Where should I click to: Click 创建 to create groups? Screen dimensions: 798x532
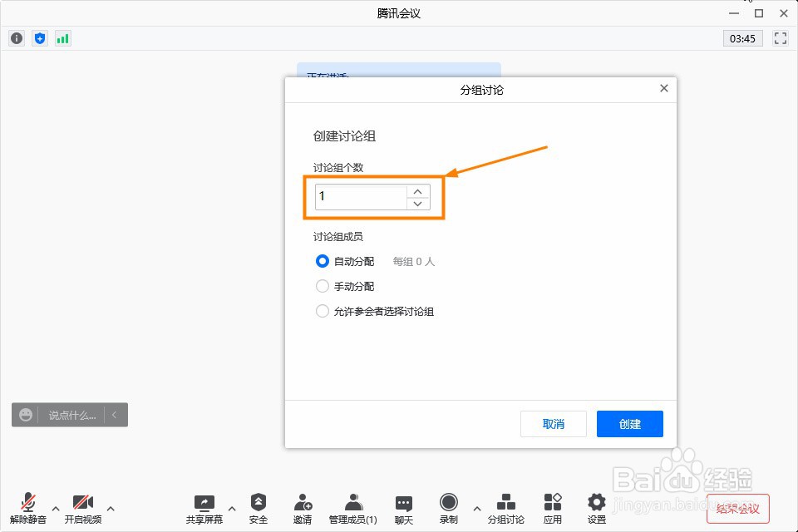pyautogui.click(x=629, y=424)
